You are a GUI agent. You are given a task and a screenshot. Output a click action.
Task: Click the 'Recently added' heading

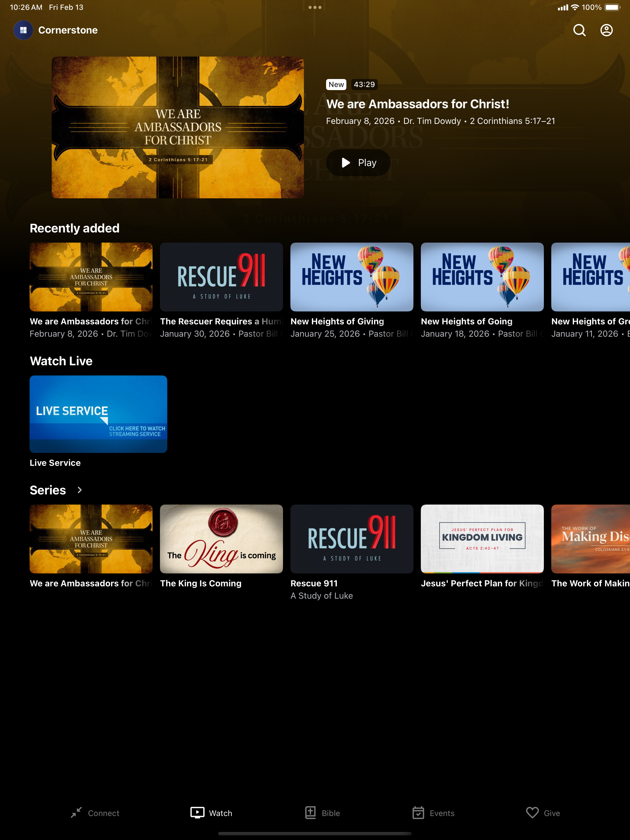tap(74, 228)
